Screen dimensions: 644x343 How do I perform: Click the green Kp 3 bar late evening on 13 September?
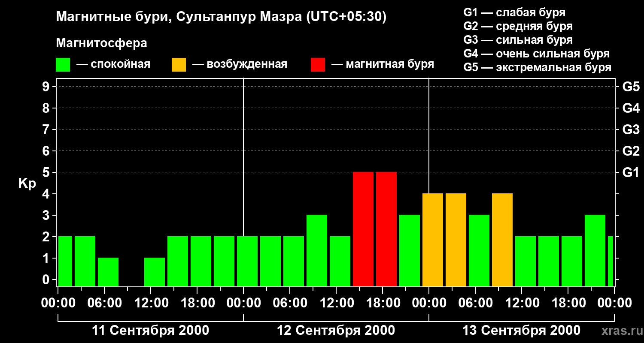(x=595, y=250)
